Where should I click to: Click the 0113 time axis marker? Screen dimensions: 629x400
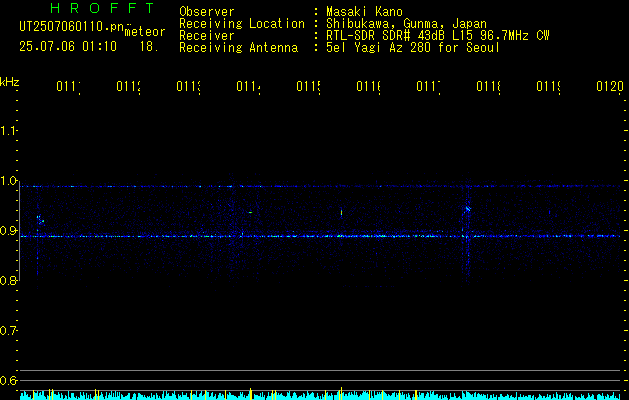click(189, 86)
